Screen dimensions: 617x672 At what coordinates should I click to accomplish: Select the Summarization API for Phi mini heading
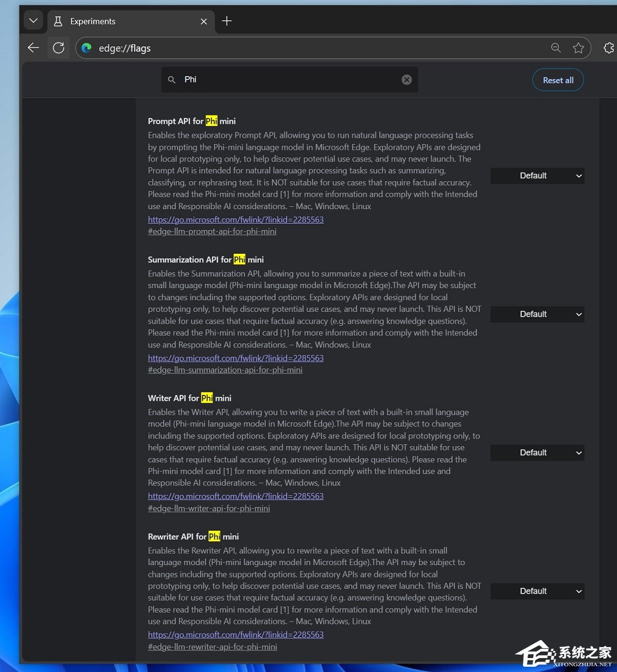click(206, 260)
